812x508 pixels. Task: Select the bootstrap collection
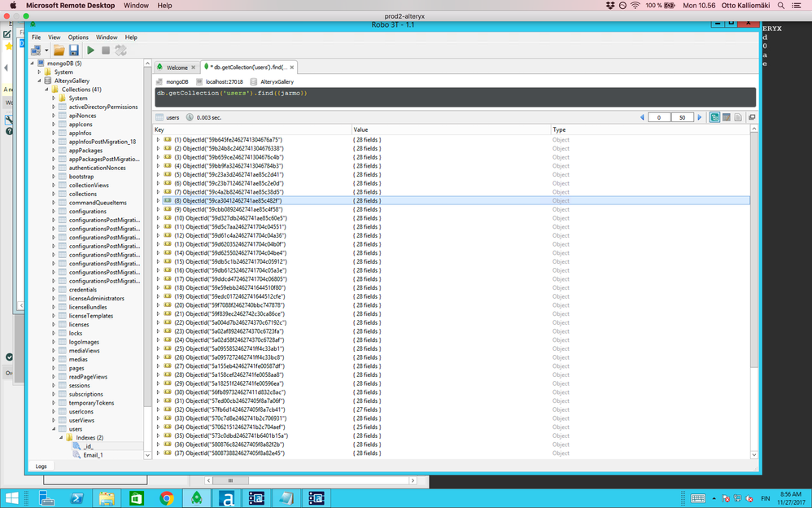81,177
